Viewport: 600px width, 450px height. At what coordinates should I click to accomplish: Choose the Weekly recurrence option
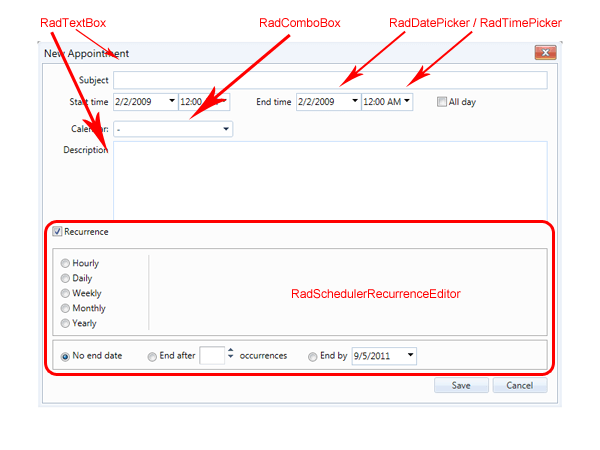point(66,294)
